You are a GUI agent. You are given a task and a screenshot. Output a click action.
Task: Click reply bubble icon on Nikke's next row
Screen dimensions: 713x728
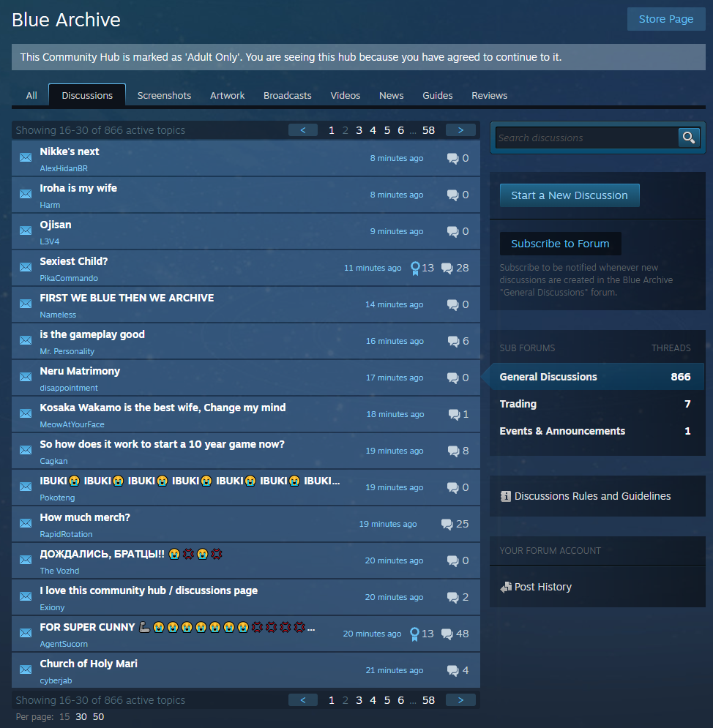[453, 158]
